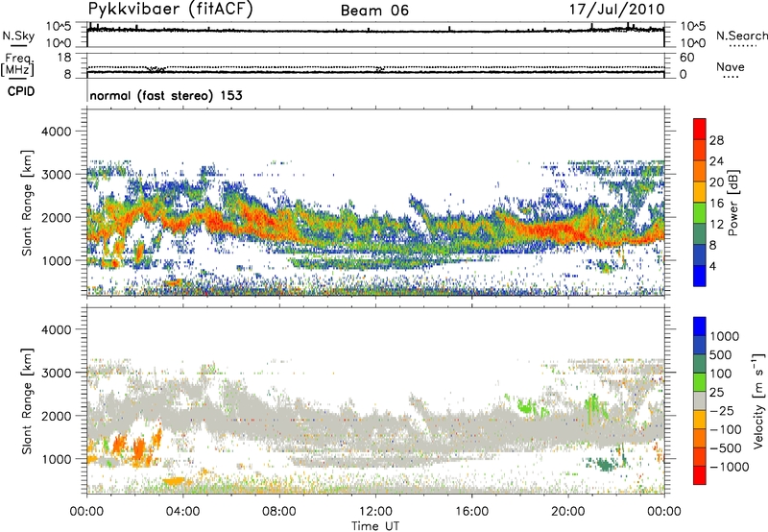Pick the gray segment of velocity colorbar
Viewport: 768px width, 532px height.
click(x=700, y=400)
